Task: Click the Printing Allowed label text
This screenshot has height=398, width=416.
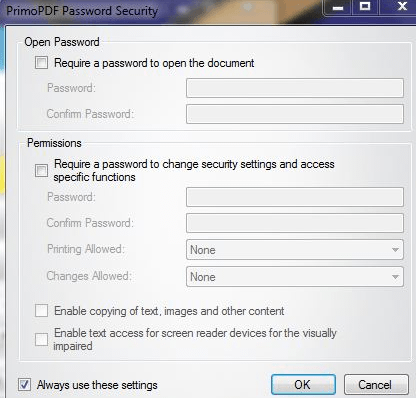Action: click(x=86, y=249)
